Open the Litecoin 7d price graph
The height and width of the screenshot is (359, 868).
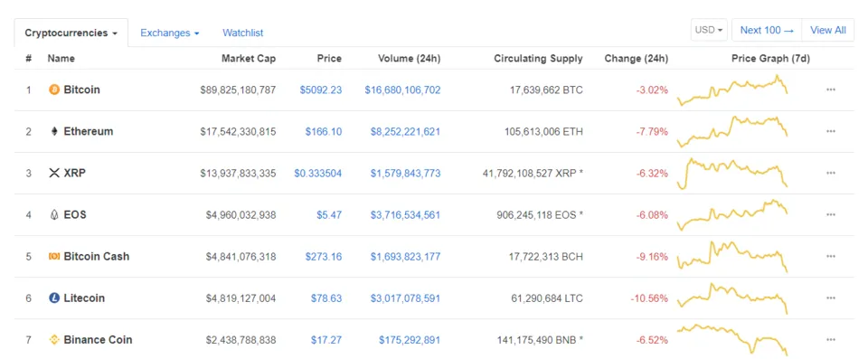coord(732,298)
